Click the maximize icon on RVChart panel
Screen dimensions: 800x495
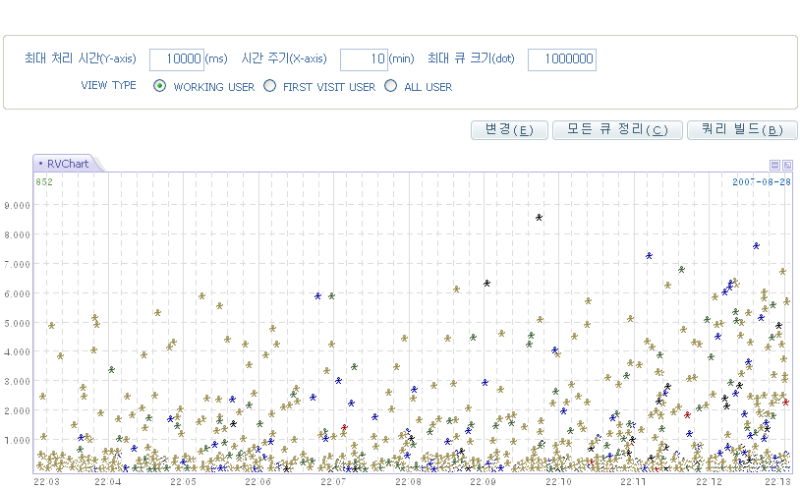pyautogui.click(x=787, y=165)
